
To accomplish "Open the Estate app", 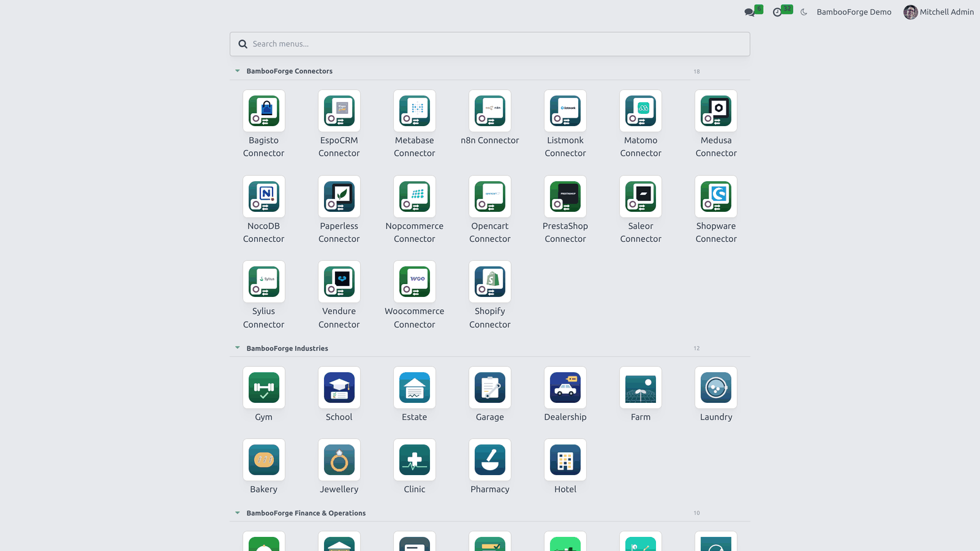I will pos(415,388).
